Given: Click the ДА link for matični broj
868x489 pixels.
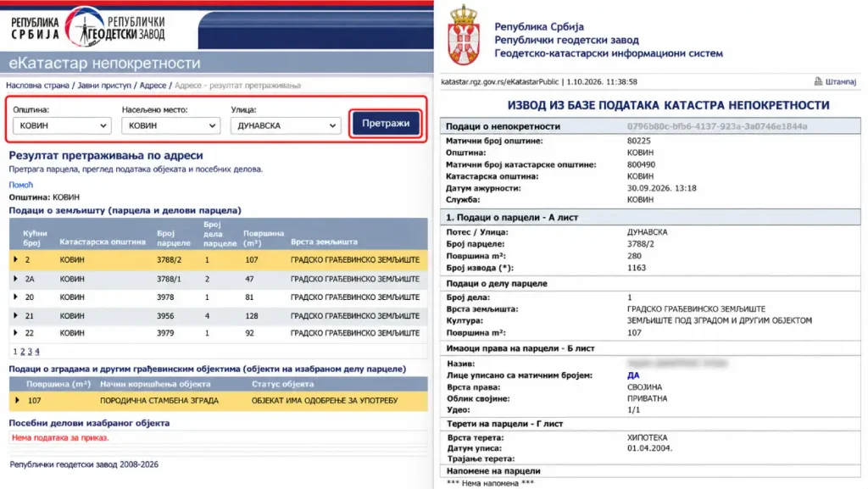Looking at the screenshot, I should click(x=633, y=375).
